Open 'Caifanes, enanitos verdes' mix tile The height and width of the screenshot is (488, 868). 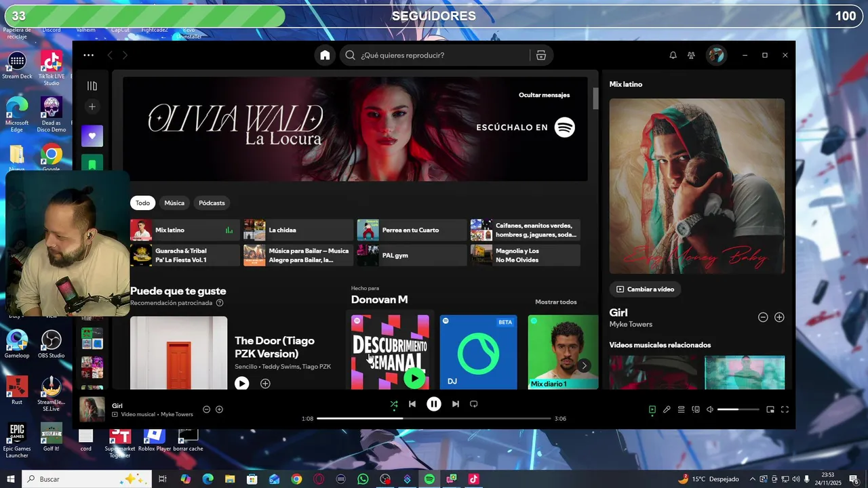tap(526, 230)
